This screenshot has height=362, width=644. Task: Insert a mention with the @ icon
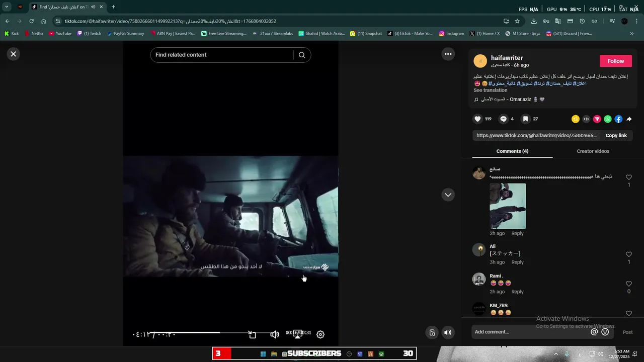[594, 332]
